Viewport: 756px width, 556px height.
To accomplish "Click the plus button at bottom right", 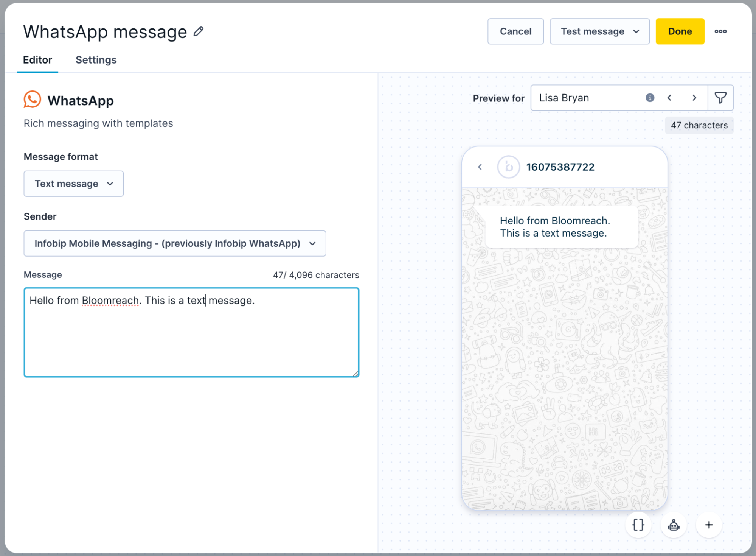I will click(709, 525).
